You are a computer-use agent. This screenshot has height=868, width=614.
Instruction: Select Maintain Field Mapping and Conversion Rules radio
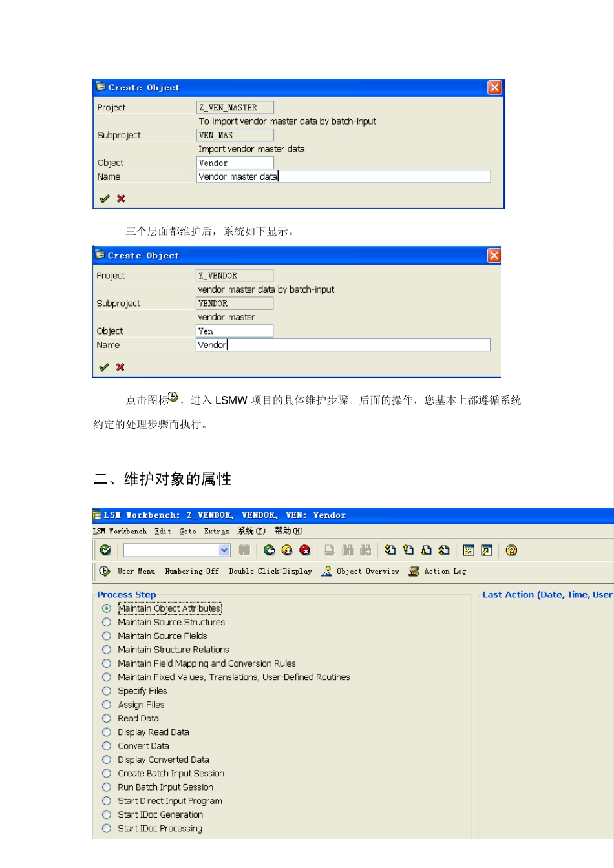click(107, 663)
